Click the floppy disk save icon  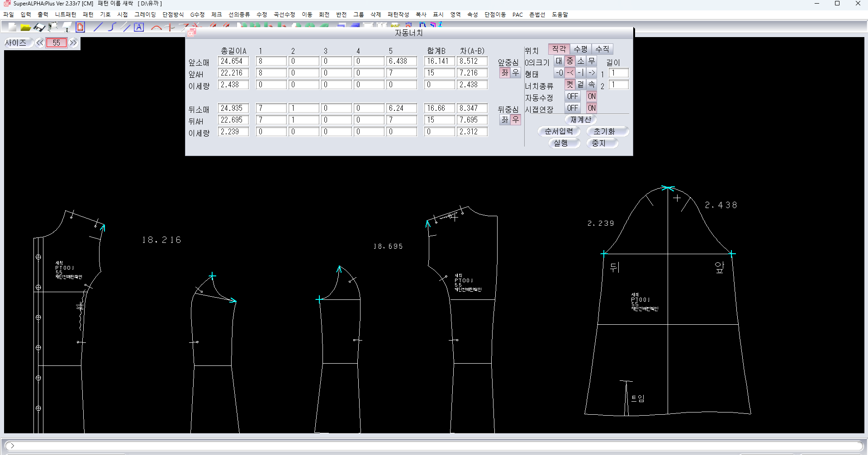pos(39,27)
